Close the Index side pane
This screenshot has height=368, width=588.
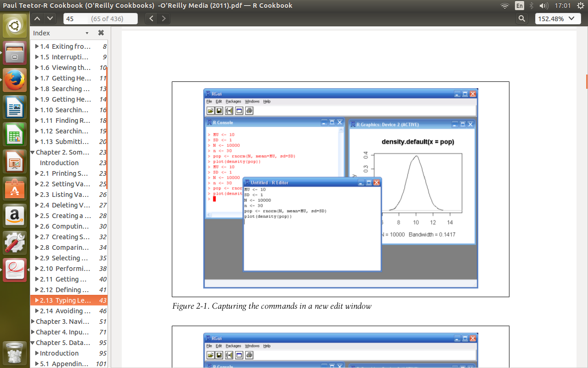[x=101, y=33]
